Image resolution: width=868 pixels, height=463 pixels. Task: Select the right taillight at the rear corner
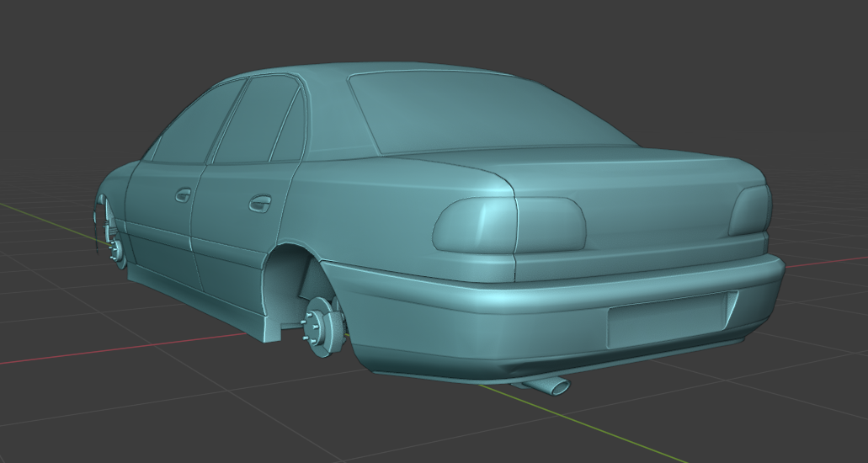coord(750,210)
